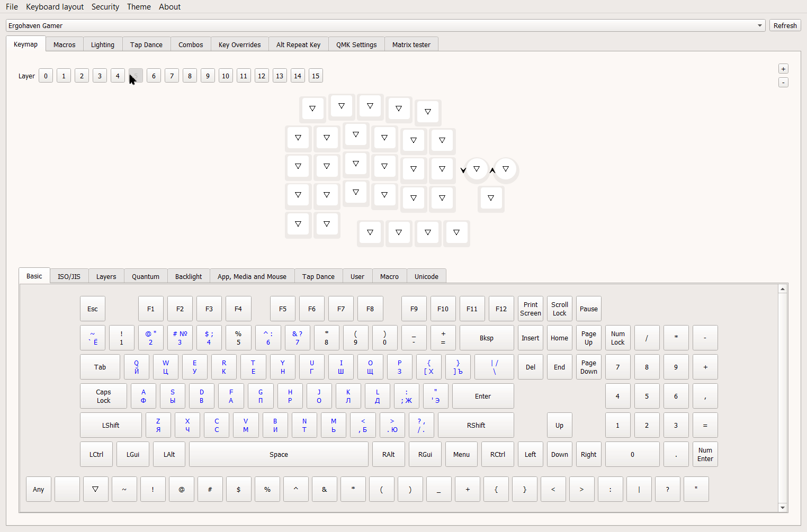The image size is (807, 532).
Task: Zoom out the layout with minus button
Action: pos(783,83)
